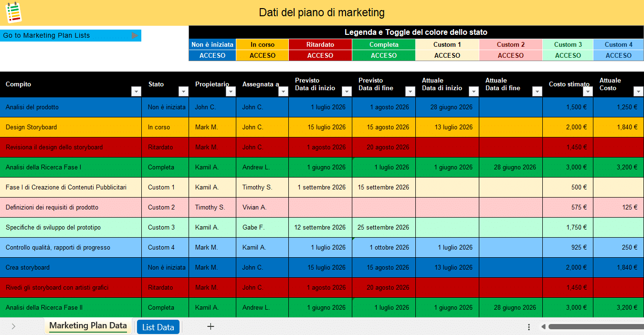Click the gray arrow beside Marketing Plan Lists
Image resolution: width=644 pixels, height=335 pixels.
point(135,35)
